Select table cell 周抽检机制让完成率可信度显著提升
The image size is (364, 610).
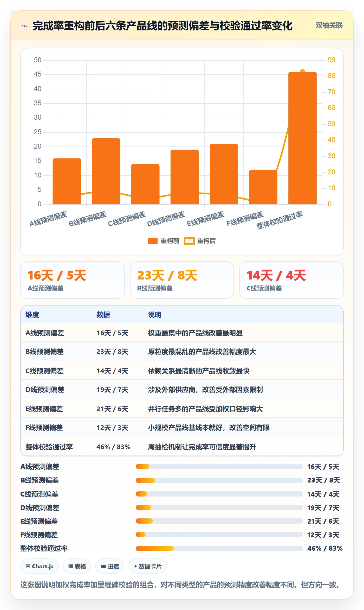pyautogui.click(x=202, y=447)
